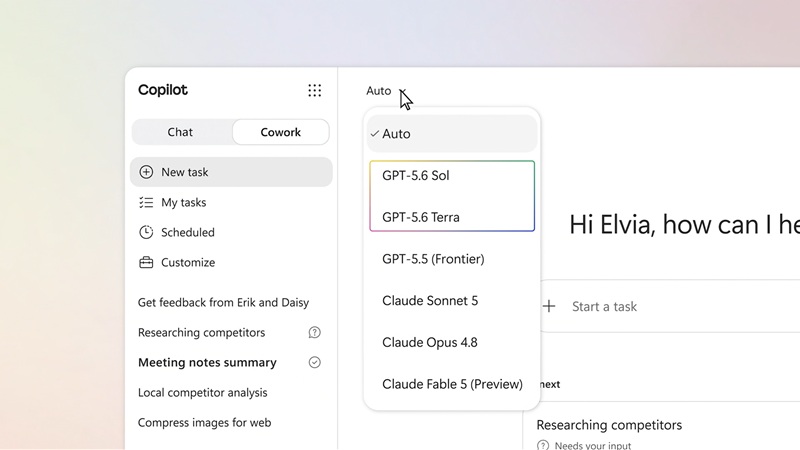The image size is (800, 450).
Task: Click the Scheduled clock icon
Action: (x=146, y=232)
